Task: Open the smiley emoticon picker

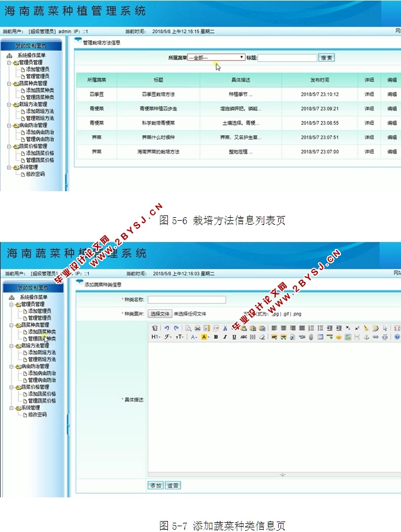Action: tap(338, 337)
